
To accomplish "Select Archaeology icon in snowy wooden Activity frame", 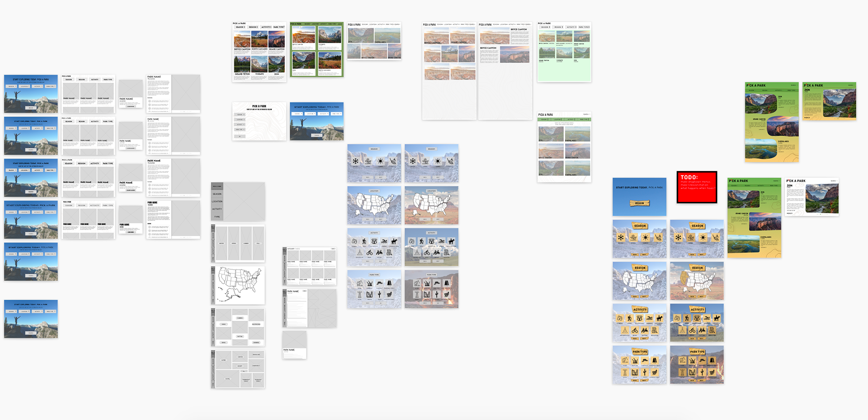I will tap(625, 330).
